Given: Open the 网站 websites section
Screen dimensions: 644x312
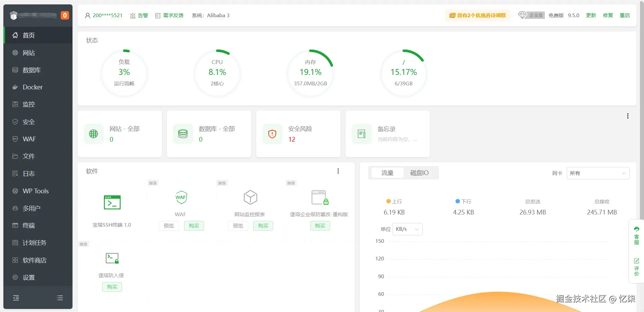Looking at the screenshot, I should click(x=38, y=53).
